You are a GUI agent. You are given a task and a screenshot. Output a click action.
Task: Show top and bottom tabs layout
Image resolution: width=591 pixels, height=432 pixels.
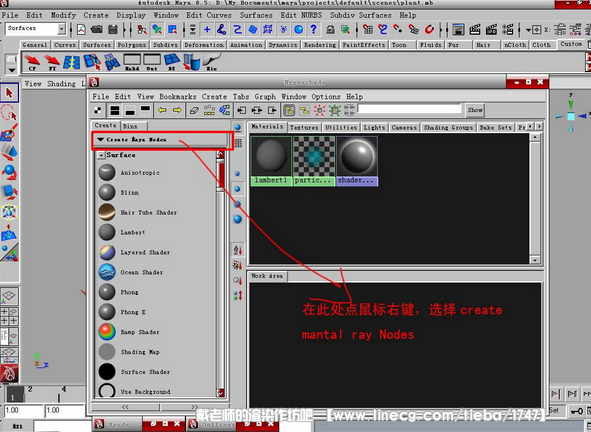[115, 110]
